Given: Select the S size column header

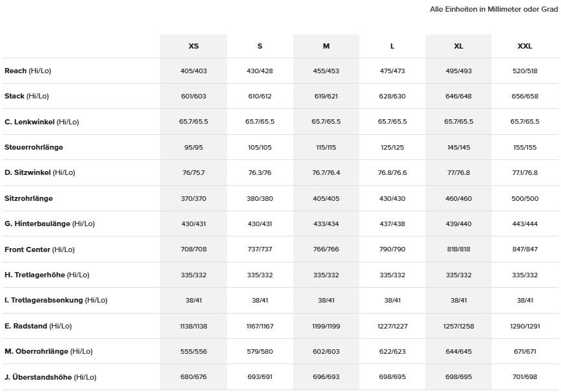Looking at the screenshot, I should (259, 46).
